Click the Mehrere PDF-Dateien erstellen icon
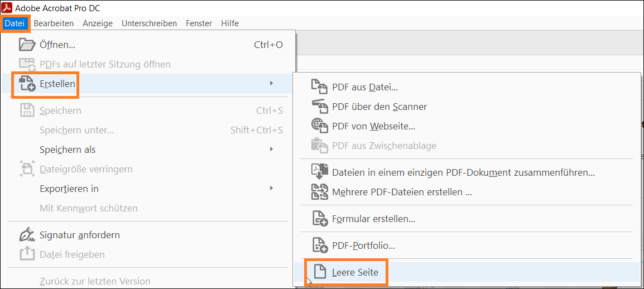This screenshot has height=289, width=644. [x=319, y=192]
